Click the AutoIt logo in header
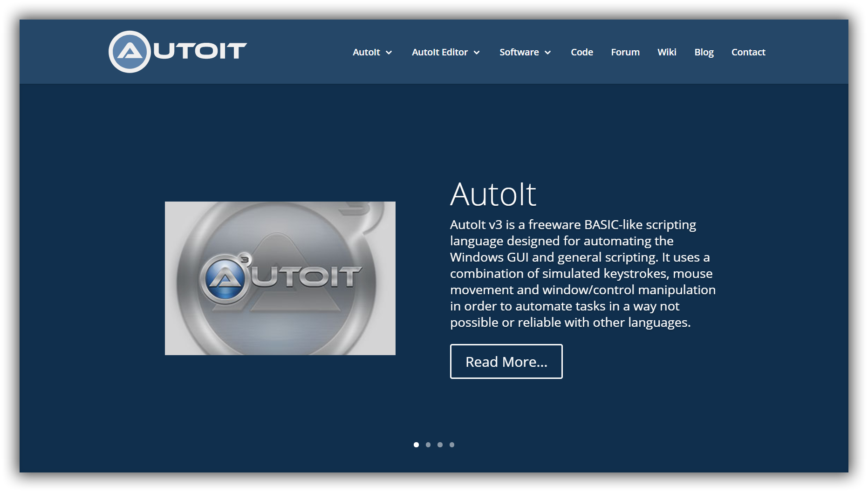The height and width of the screenshot is (492, 868). pyautogui.click(x=178, y=52)
